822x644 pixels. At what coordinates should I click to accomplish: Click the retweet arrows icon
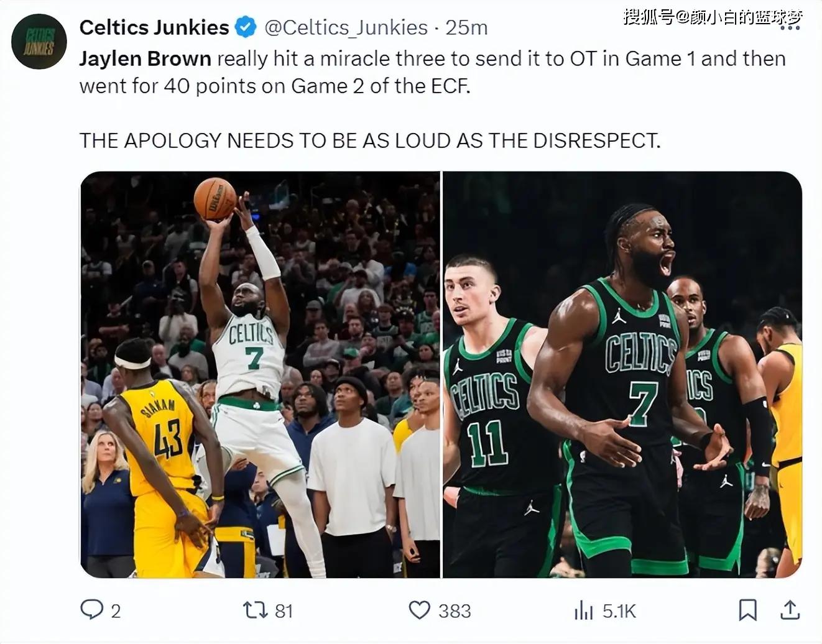[255, 610]
